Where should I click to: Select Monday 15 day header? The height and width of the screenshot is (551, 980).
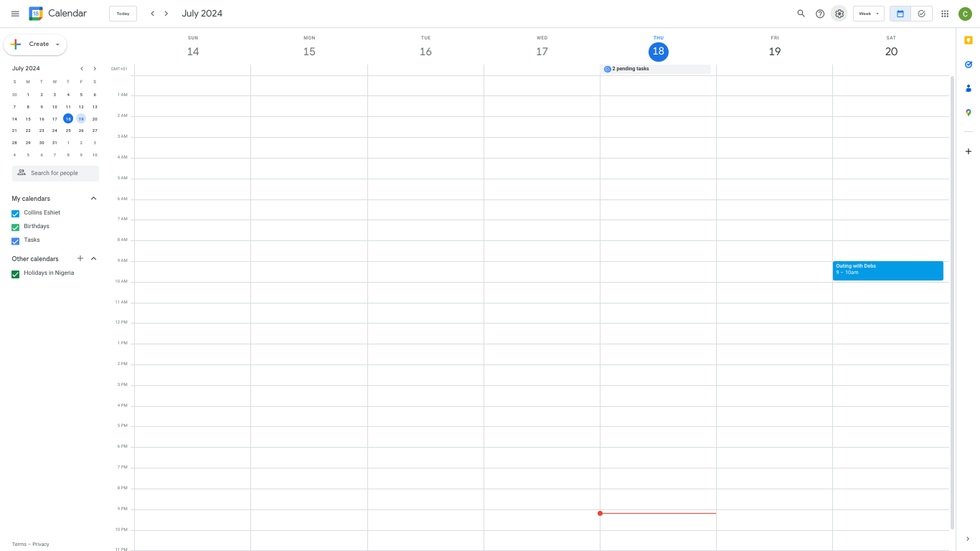[309, 52]
